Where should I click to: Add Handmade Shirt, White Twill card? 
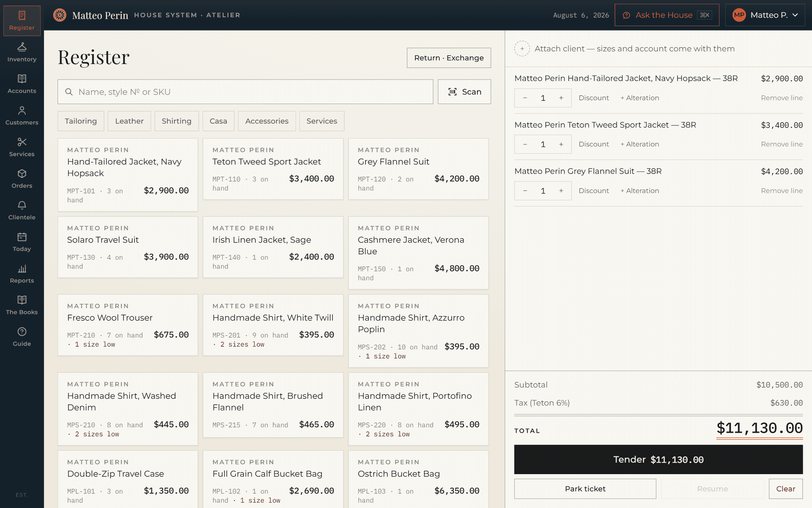click(x=273, y=325)
